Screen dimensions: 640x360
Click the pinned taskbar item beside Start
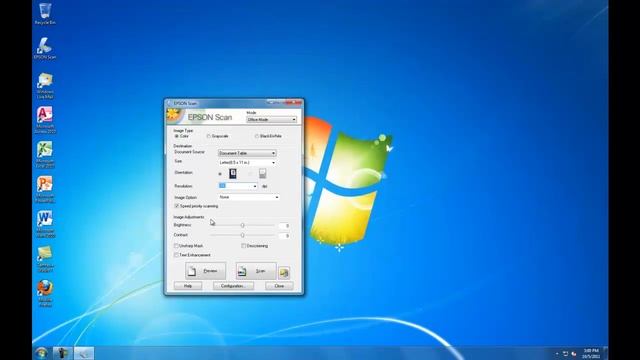pos(62,353)
